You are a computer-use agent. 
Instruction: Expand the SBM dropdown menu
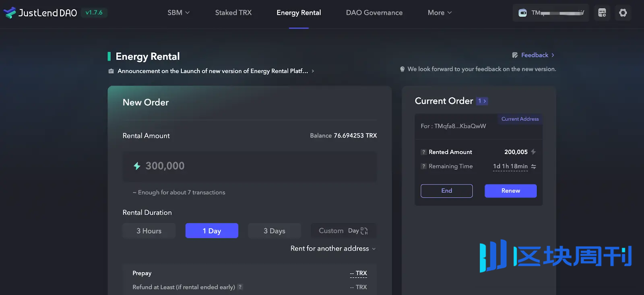(179, 12)
